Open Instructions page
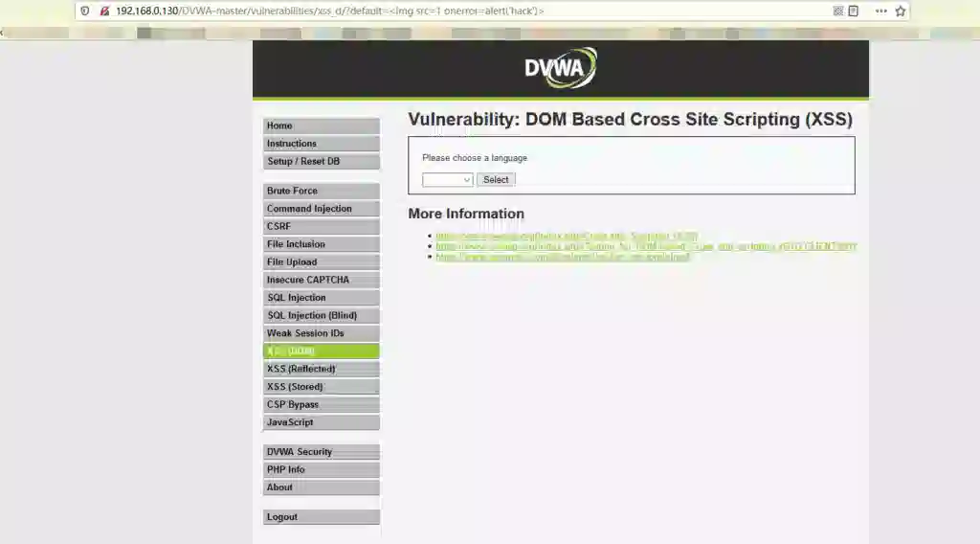 (322, 144)
